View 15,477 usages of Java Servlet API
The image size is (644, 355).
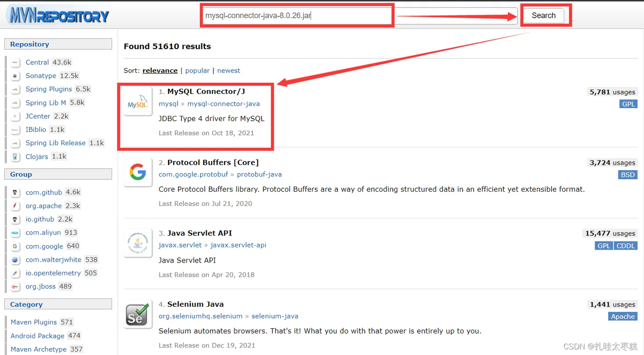pyautogui.click(x=610, y=234)
